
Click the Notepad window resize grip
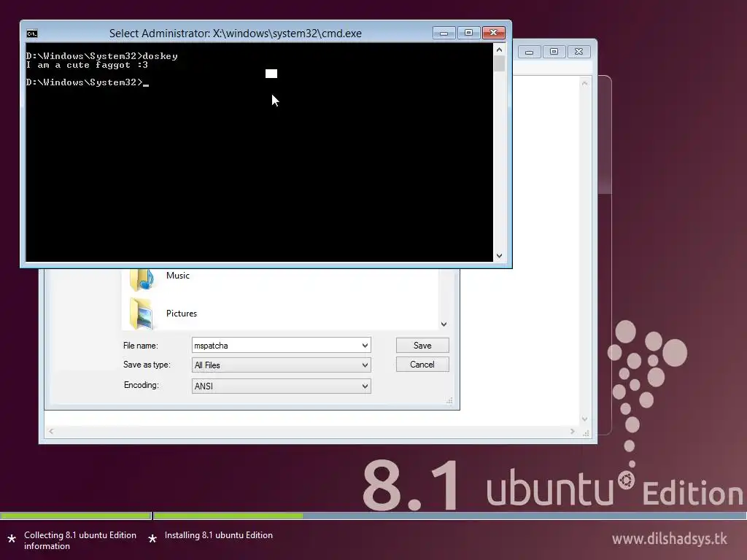tap(586, 433)
